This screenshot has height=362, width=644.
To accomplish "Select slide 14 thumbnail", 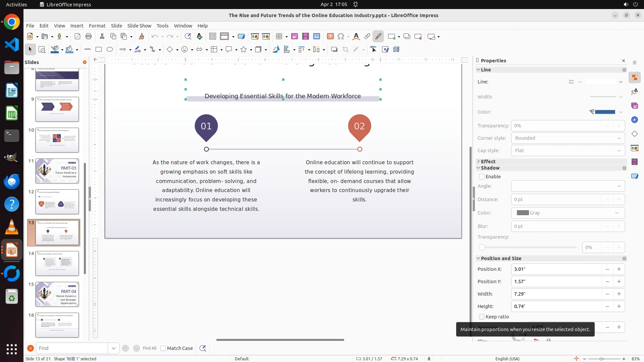I will click(57, 263).
